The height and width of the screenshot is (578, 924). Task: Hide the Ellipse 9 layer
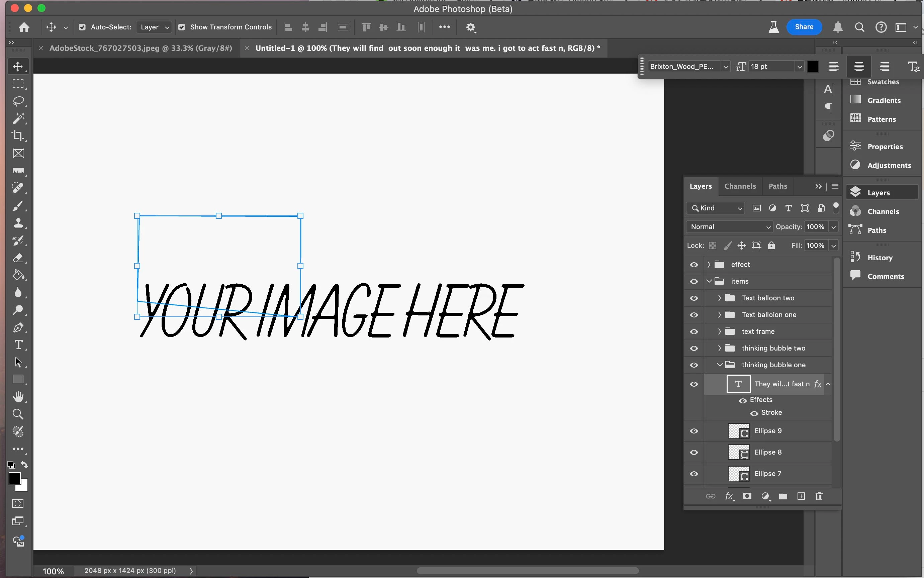tap(694, 431)
